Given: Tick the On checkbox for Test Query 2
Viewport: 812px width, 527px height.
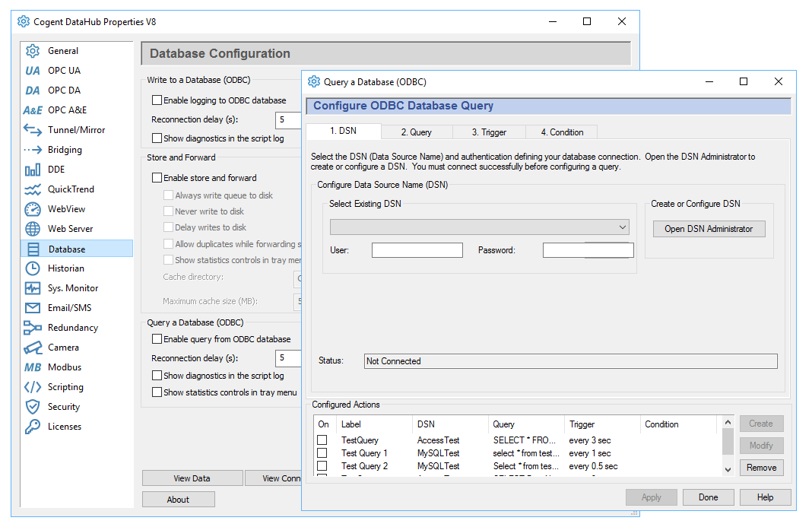Looking at the screenshot, I should click(x=322, y=466).
